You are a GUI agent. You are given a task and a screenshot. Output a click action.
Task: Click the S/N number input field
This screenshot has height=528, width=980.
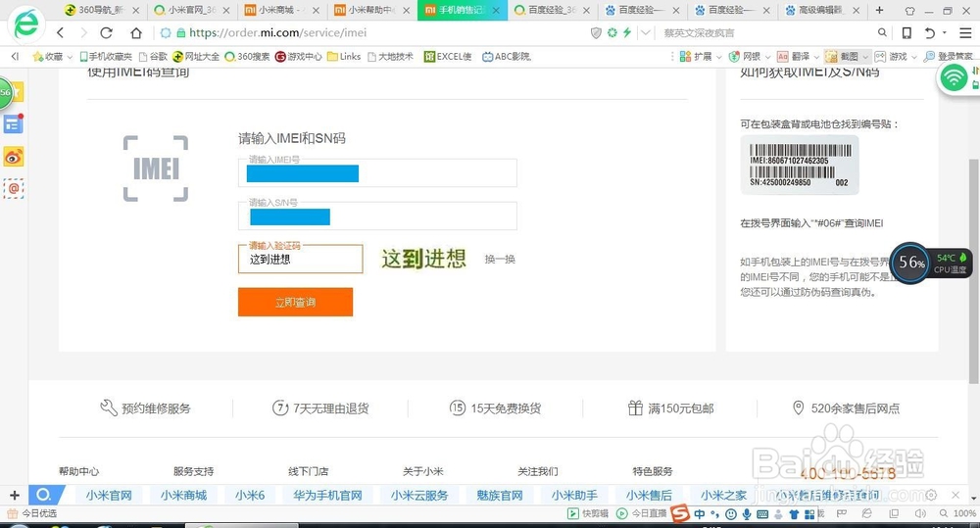[x=377, y=216]
